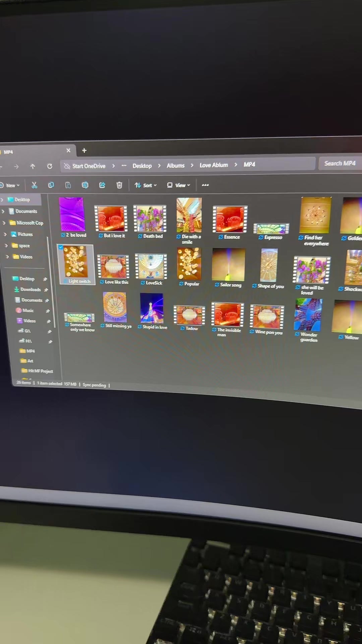362x644 pixels.
Task: Select Die with a smile video
Action: [x=189, y=220]
